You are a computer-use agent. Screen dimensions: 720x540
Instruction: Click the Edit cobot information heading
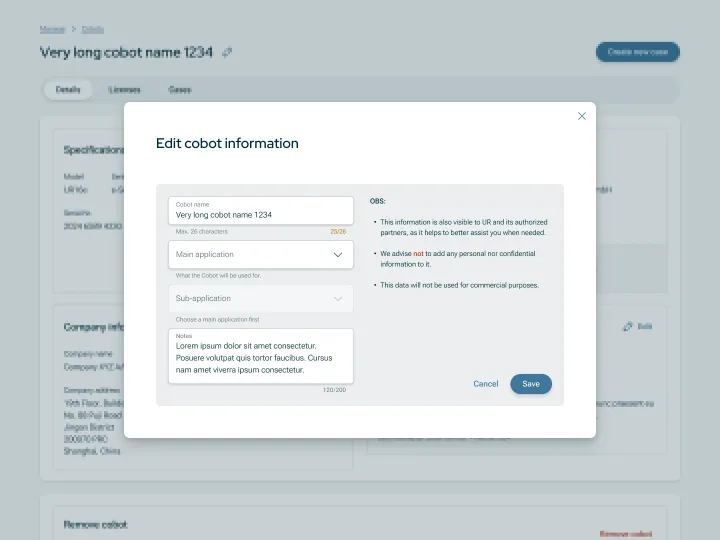coord(227,143)
